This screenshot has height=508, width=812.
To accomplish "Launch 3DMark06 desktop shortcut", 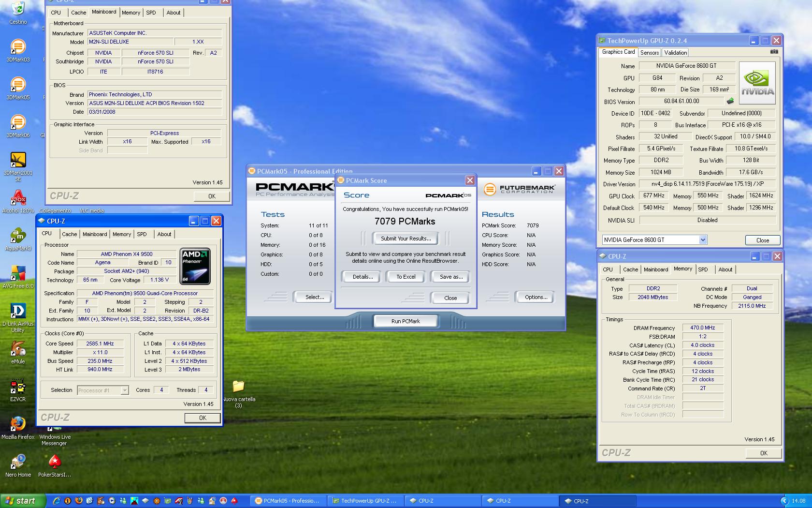I will [x=18, y=125].
